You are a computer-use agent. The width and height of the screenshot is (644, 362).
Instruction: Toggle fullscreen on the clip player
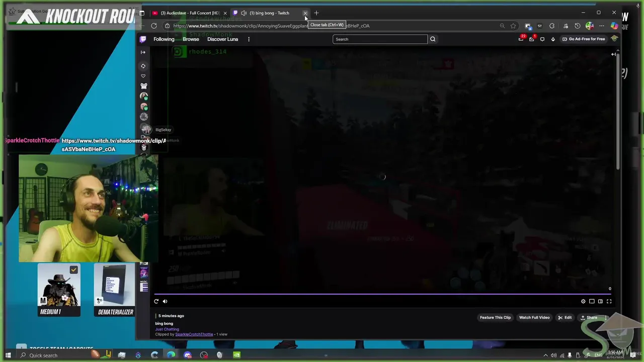tap(609, 301)
